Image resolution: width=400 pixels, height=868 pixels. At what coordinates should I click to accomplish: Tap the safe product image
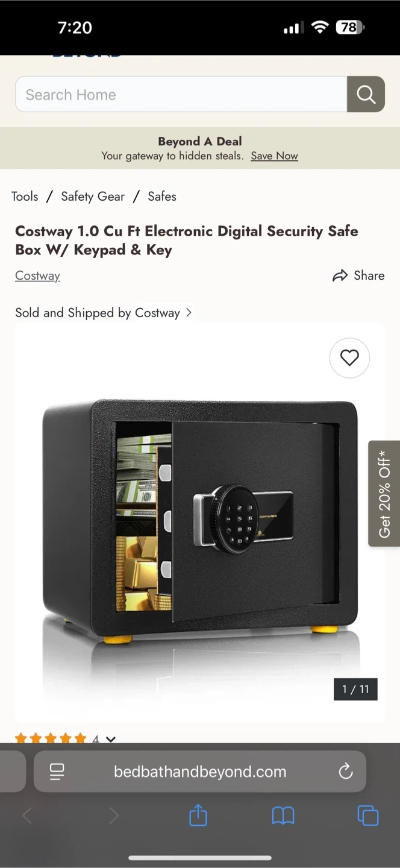(x=200, y=522)
